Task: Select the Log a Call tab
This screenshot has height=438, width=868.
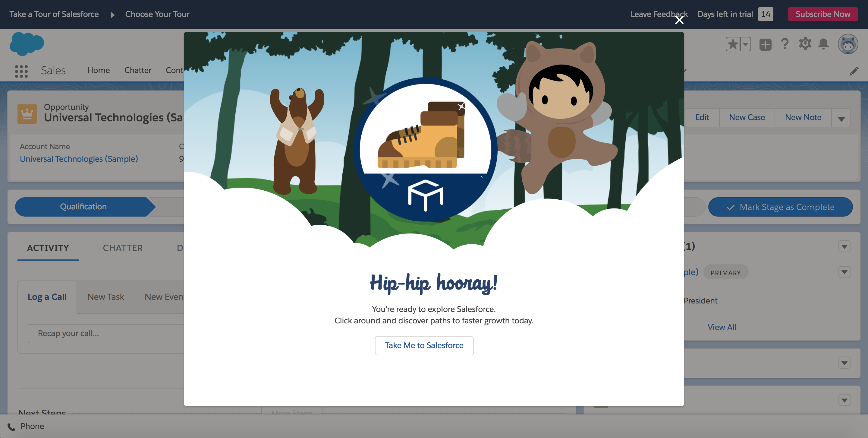Action: 47,297
